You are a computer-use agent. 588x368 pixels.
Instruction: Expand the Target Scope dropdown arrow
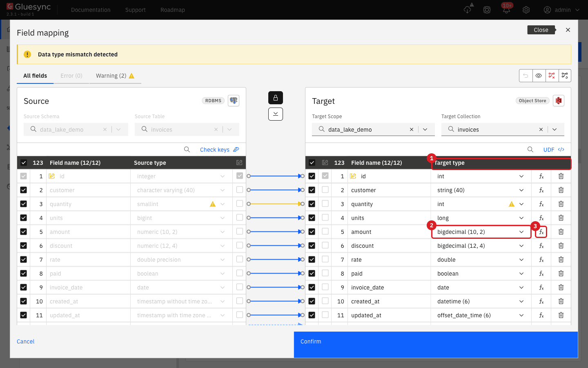tap(425, 130)
